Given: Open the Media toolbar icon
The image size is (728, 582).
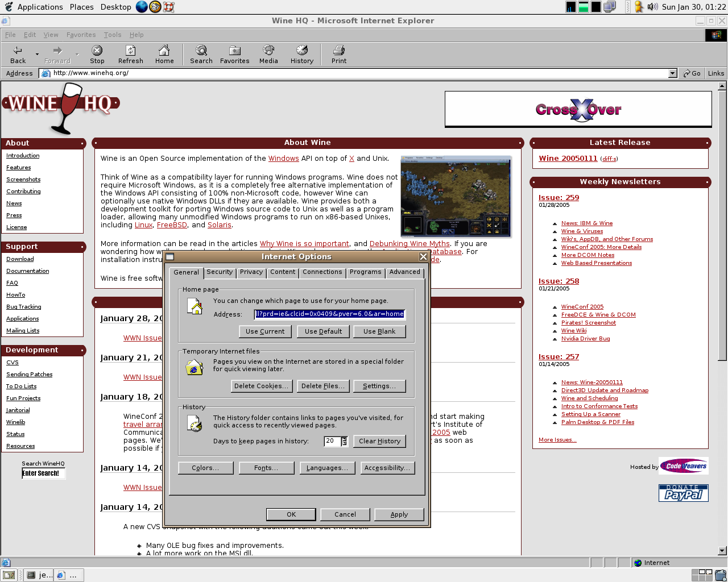Looking at the screenshot, I should (x=268, y=51).
